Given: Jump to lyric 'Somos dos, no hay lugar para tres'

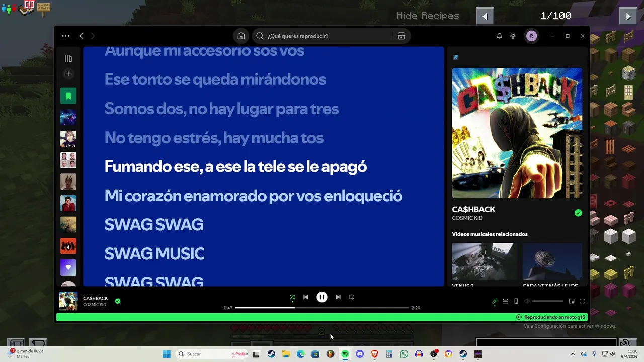Looking at the screenshot, I should [221, 109].
